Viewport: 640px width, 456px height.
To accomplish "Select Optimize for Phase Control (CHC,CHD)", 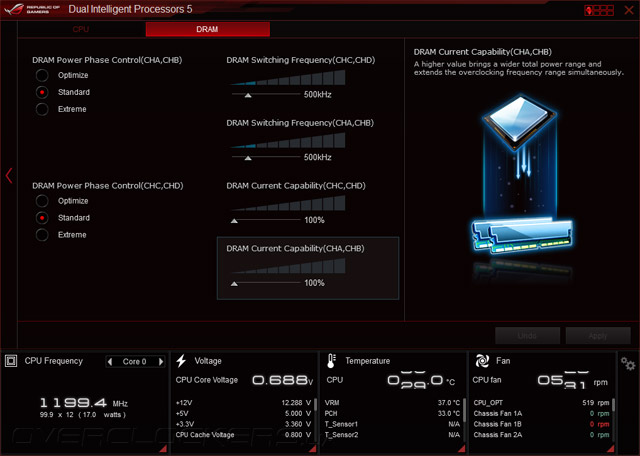I will click(42, 201).
